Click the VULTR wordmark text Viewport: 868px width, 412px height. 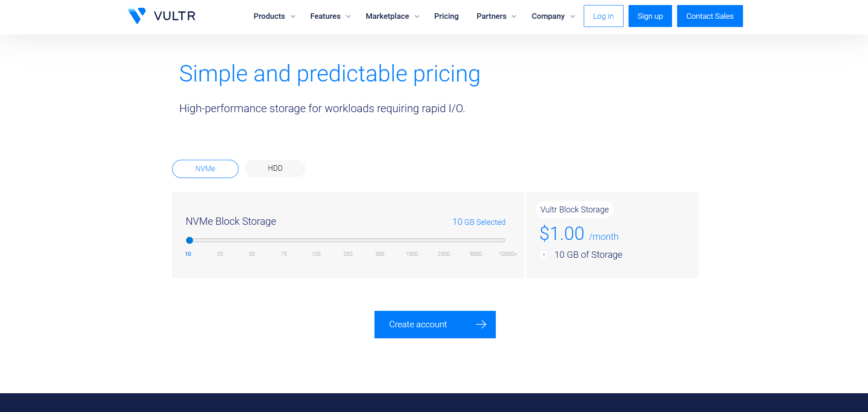point(174,16)
